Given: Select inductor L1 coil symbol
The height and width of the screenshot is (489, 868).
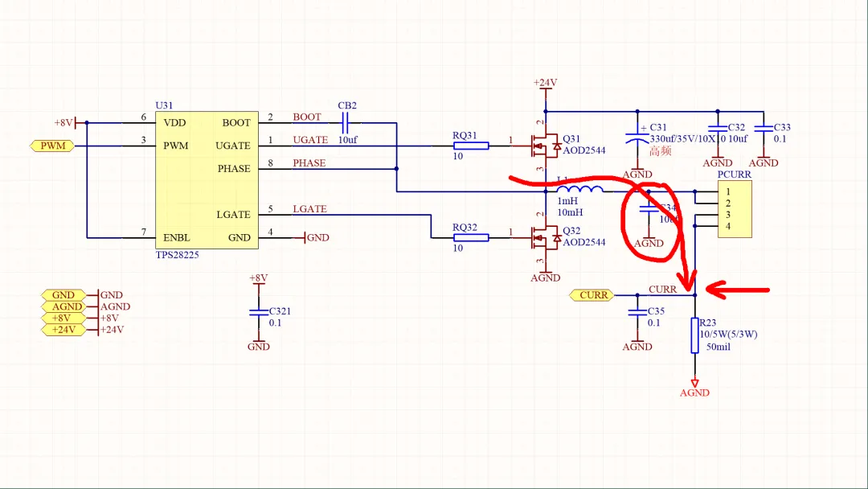Looking at the screenshot, I should point(580,189).
